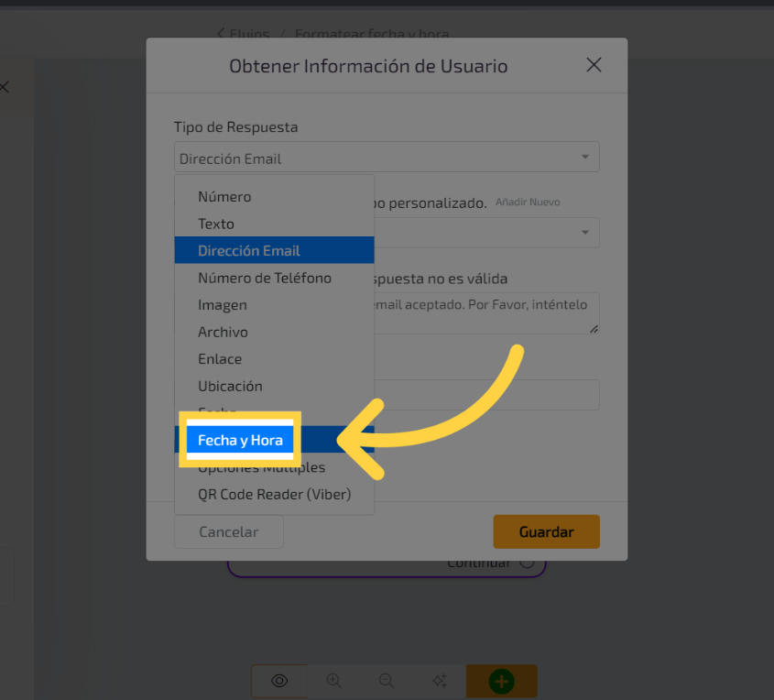
Task: Click the zoom out magnifier icon
Action: click(387, 681)
